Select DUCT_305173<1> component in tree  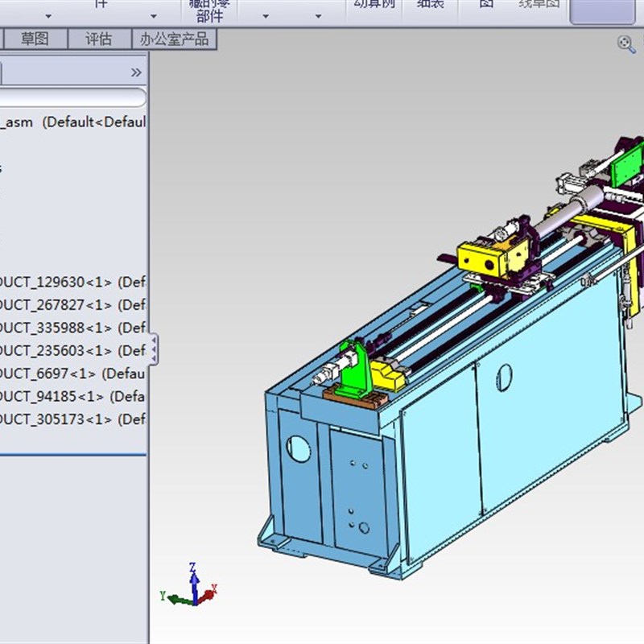72,419
